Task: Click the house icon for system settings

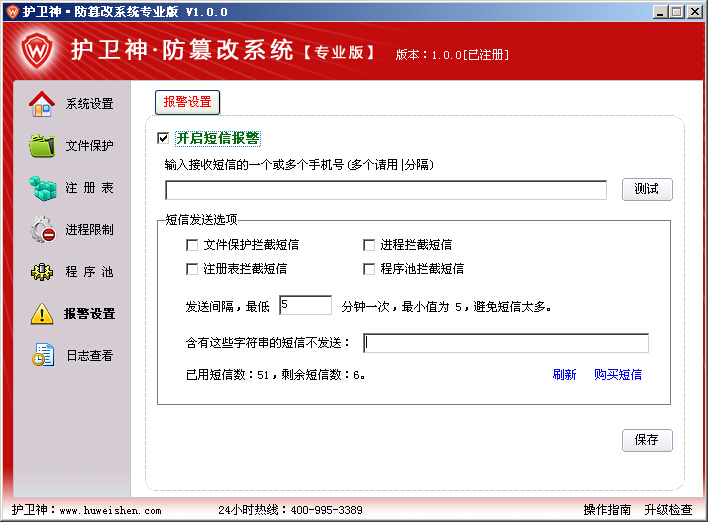Action: tap(42, 104)
